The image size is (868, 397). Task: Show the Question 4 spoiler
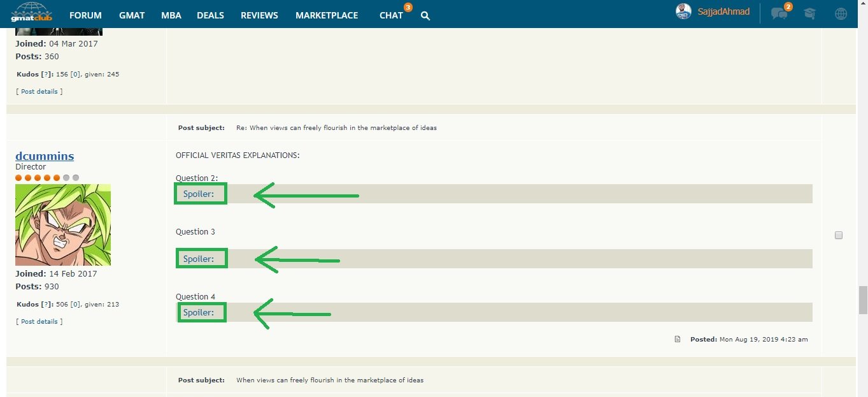199,312
